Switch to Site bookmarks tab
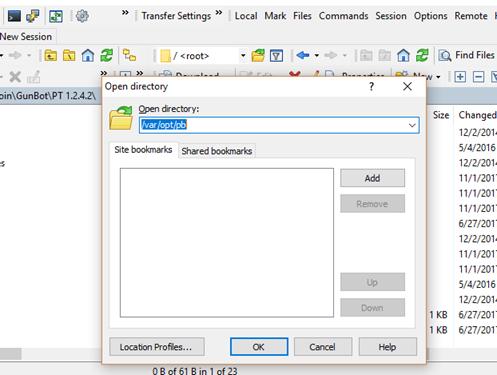Image resolution: width=497 pixels, height=375 pixels. tap(143, 150)
